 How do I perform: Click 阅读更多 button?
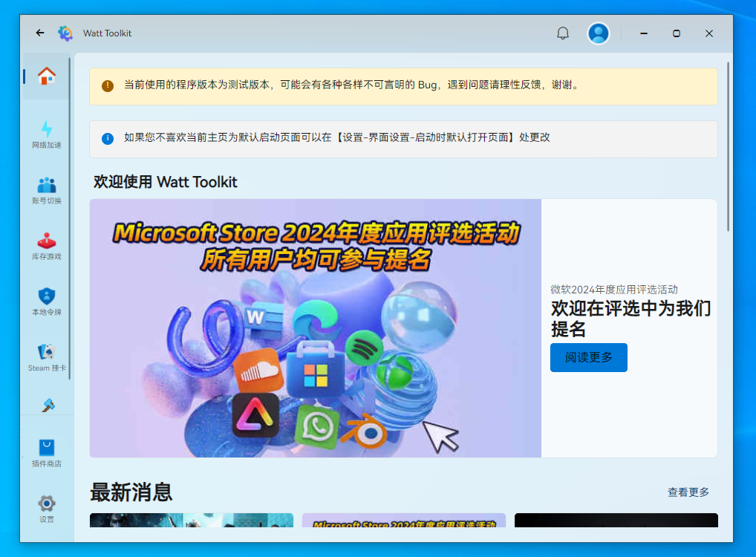tap(589, 357)
